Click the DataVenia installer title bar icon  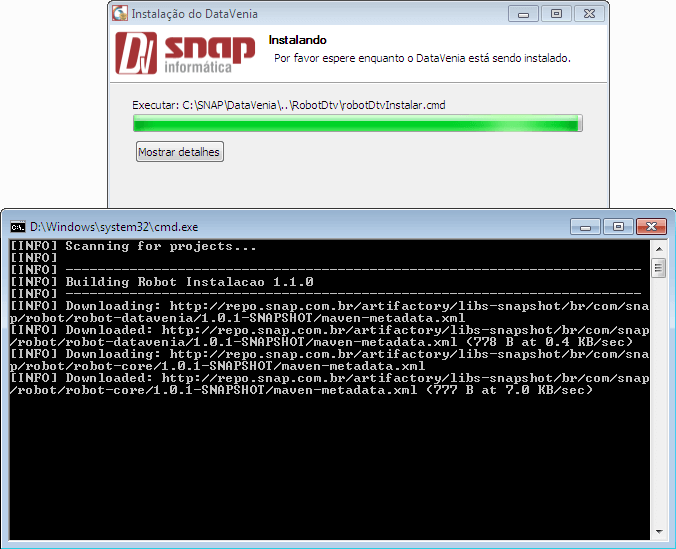click(x=120, y=13)
